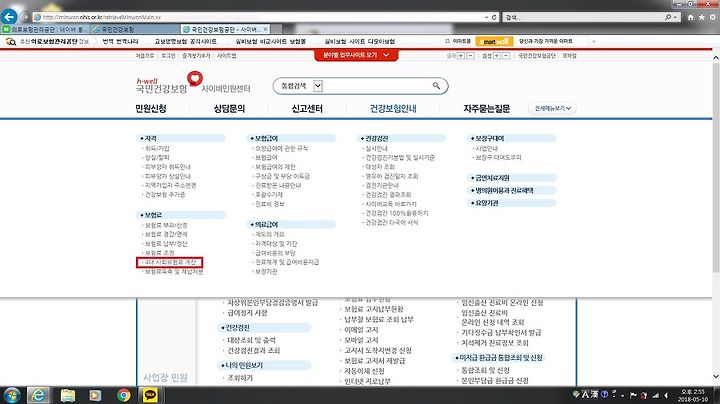Screen dimensions: 720x404
Task: Decrease font size with 글자 minus button
Action: click(x=470, y=56)
